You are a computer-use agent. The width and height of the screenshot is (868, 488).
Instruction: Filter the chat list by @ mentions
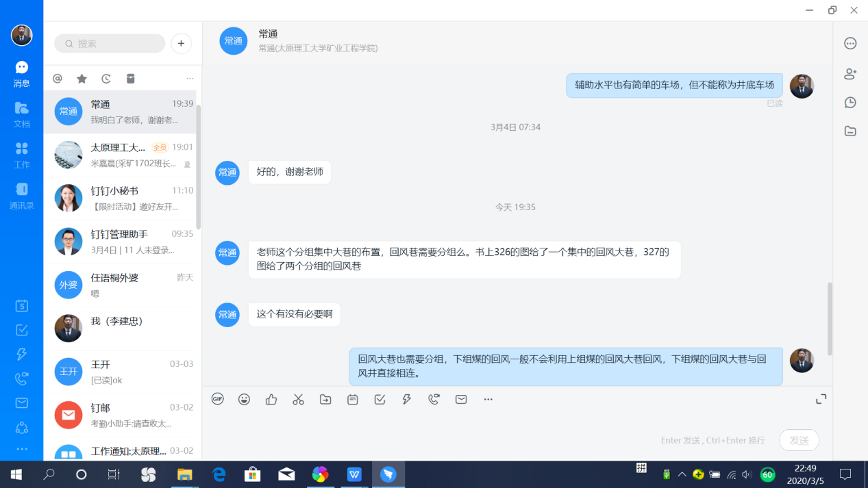(x=58, y=79)
